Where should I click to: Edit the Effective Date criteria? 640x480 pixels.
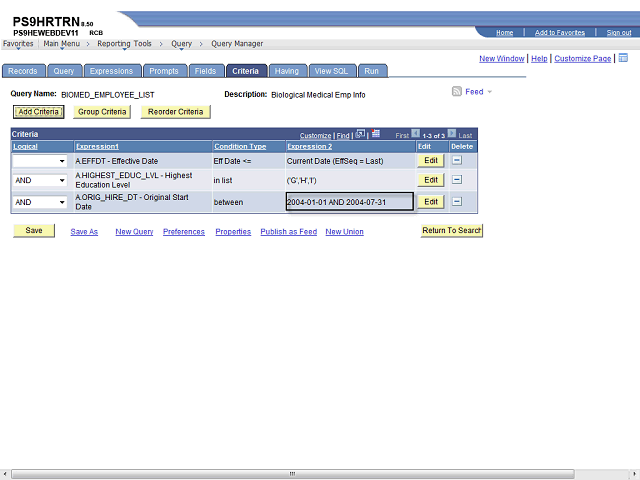click(431, 160)
